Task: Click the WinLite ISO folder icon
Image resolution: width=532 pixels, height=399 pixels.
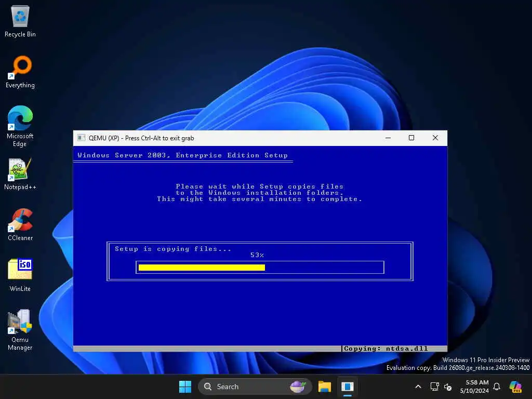Action: (x=20, y=275)
